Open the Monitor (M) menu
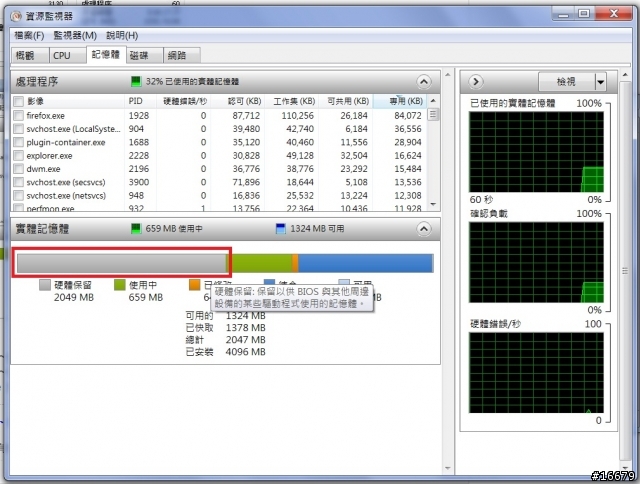 [75, 36]
